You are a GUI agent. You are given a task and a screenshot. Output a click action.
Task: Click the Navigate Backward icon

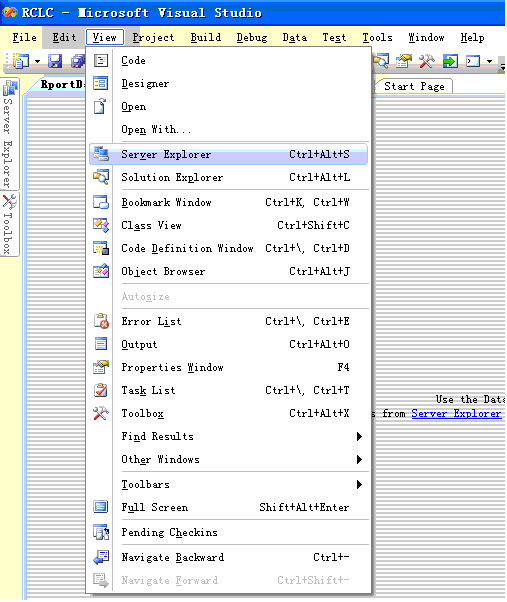101,557
